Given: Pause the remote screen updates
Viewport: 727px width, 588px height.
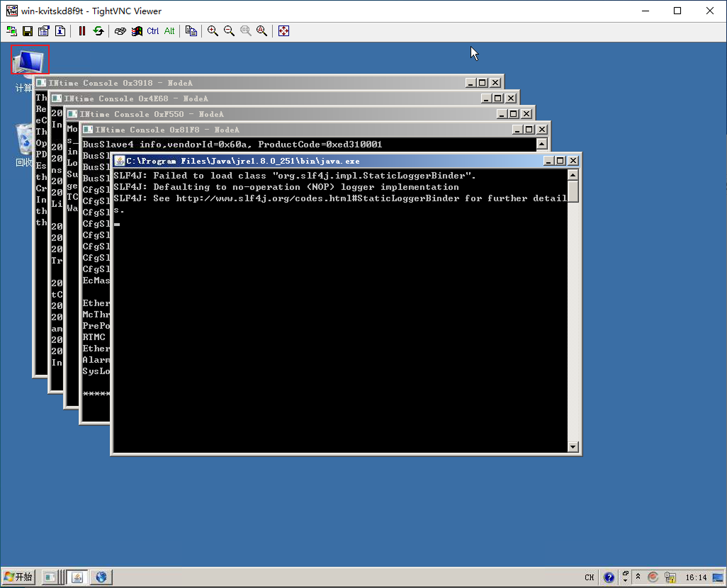Looking at the screenshot, I should coord(82,31).
